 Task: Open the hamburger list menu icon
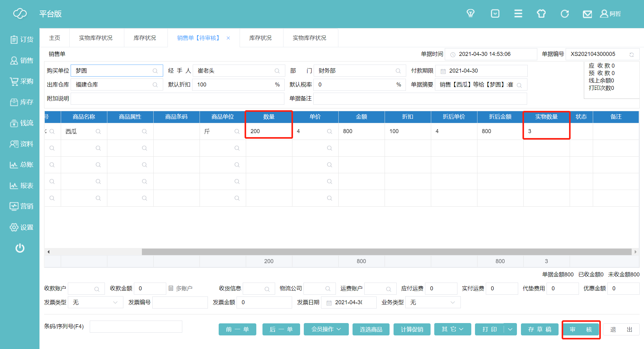[x=518, y=14]
